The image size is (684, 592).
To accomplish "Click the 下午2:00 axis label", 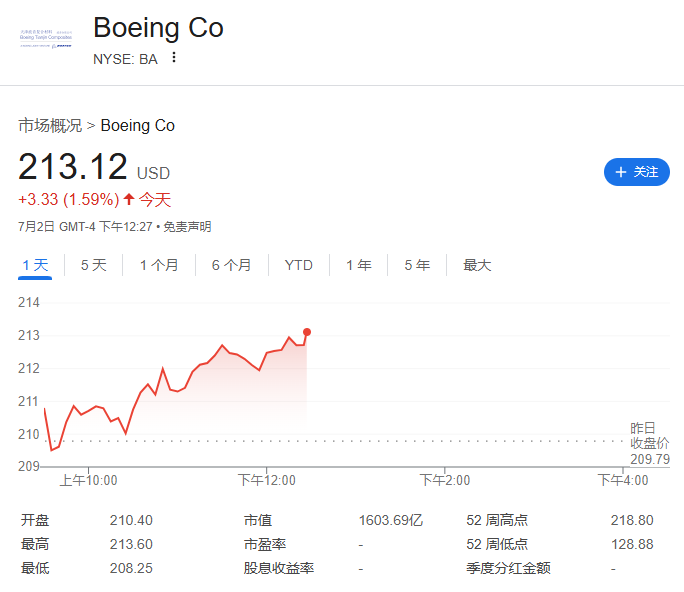I will coord(445,480).
